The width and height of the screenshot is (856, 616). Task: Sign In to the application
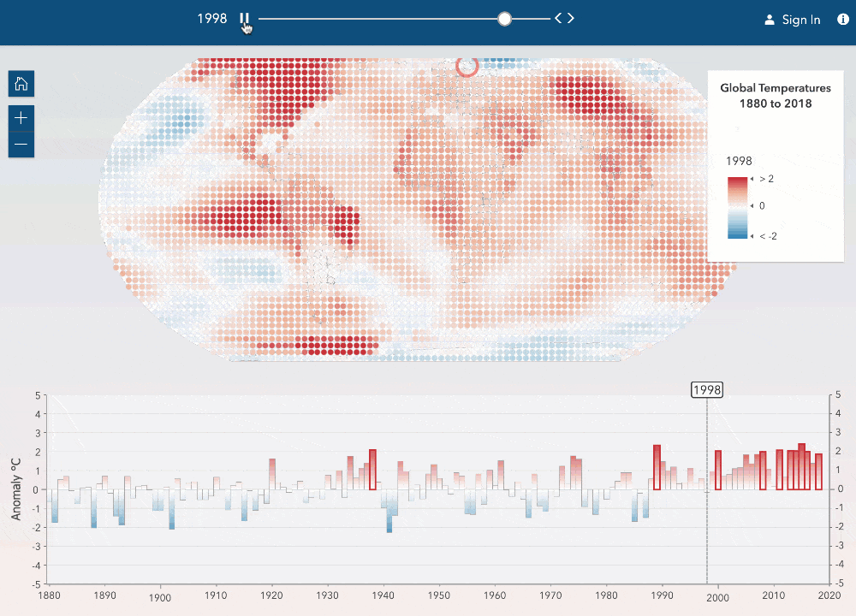pos(800,20)
